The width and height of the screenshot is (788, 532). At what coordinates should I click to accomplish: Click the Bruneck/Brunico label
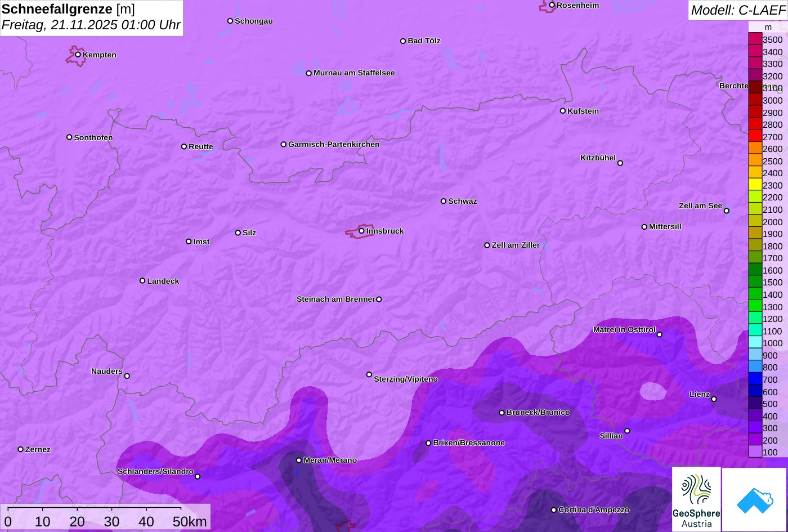coord(538,413)
